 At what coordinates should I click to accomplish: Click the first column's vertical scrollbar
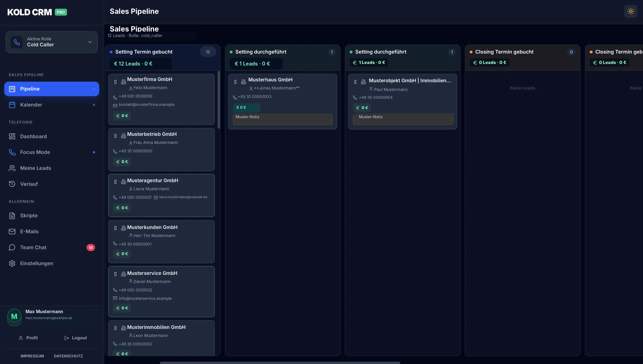coord(219,100)
